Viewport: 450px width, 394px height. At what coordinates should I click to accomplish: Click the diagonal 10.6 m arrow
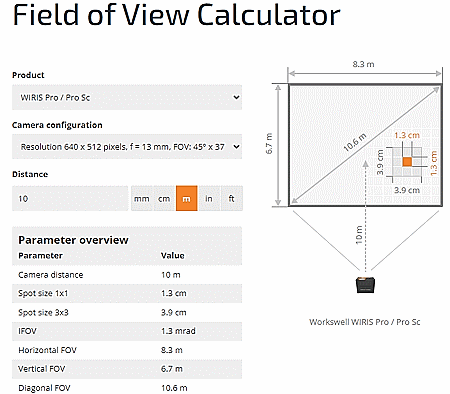pos(365,145)
